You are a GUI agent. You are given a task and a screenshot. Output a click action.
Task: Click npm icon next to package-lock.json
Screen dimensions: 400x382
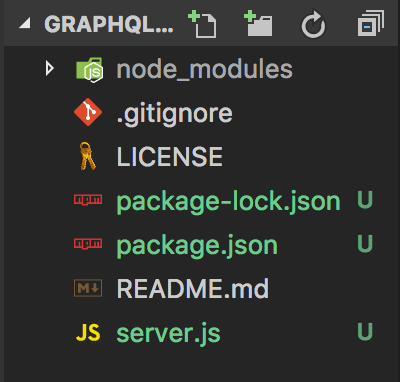88,200
